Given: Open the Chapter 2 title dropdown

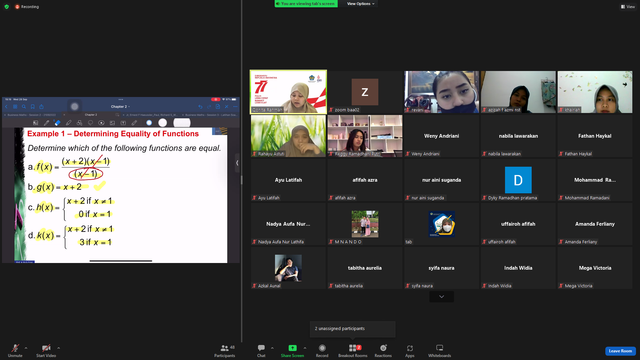Looking at the screenshot, I should coord(120,107).
